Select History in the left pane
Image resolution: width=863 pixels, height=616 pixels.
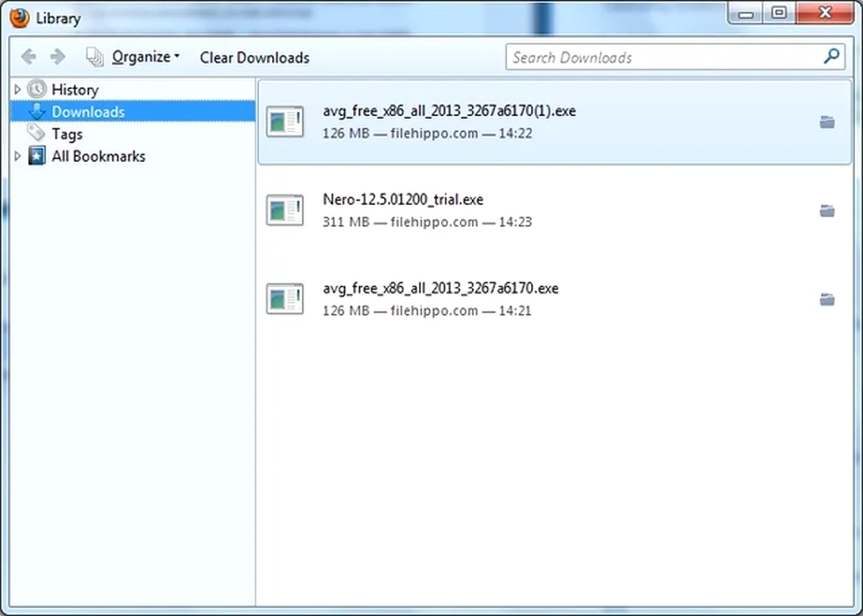[75, 90]
